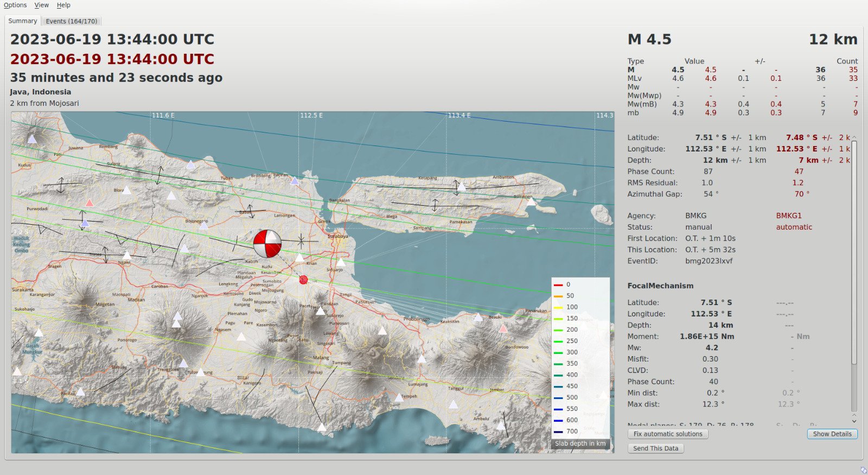
Task: Click the This Location O.T. + 5m 32s value
Action: pyautogui.click(x=710, y=250)
